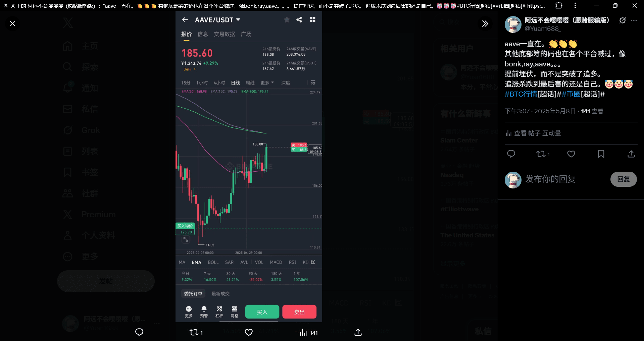The image size is (644, 341).
Task: Collapse the side panel with double chevron
Action: 485,23
